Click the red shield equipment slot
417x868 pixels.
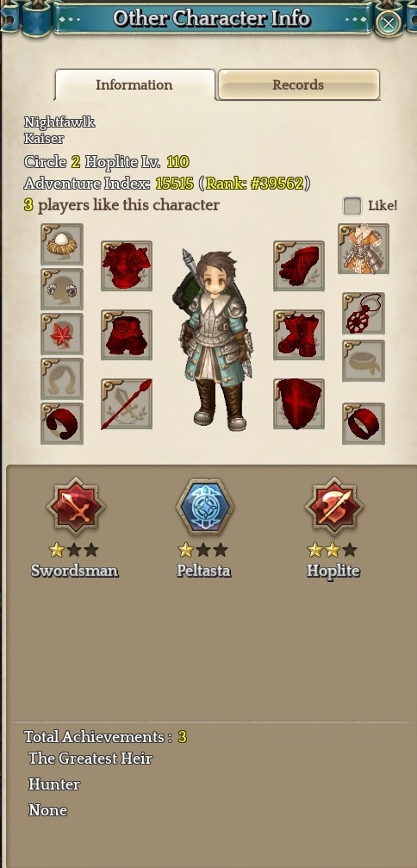[299, 404]
